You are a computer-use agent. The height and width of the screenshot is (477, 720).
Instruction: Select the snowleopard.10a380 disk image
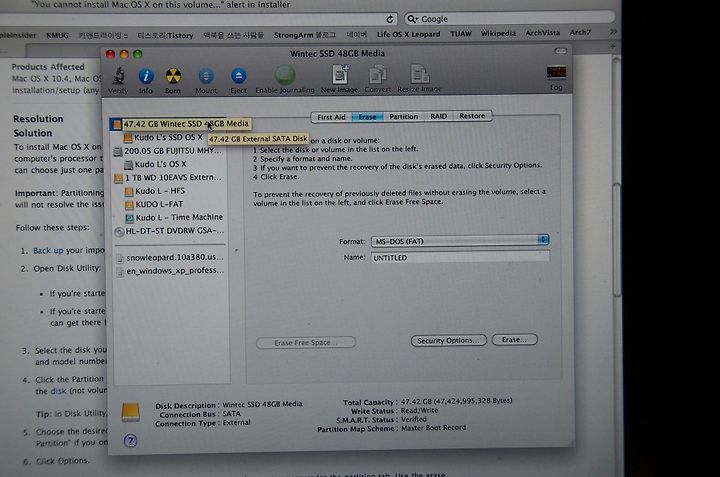point(170,258)
